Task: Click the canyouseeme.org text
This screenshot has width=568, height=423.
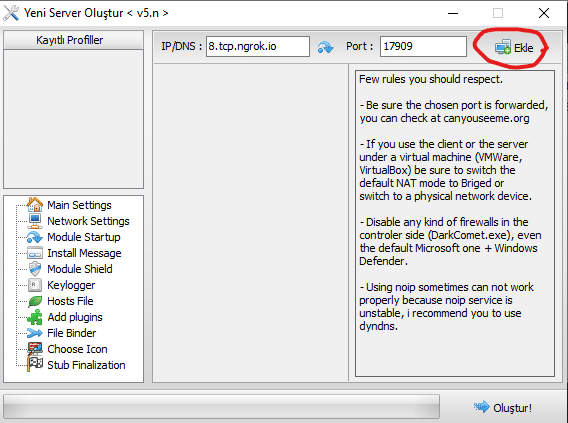Action: click(486, 118)
